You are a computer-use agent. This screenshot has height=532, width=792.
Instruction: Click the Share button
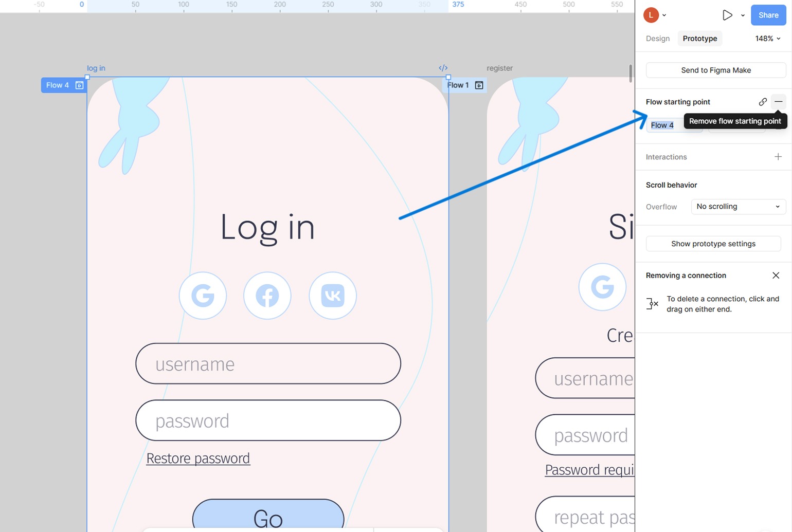(x=768, y=15)
